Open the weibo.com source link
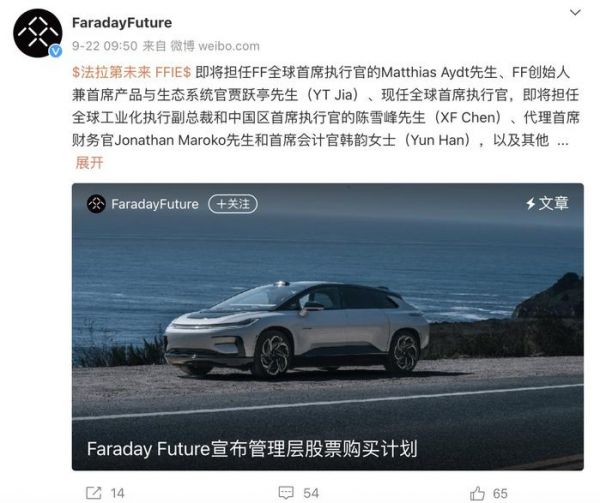This screenshot has height=503, width=600. 229,46
